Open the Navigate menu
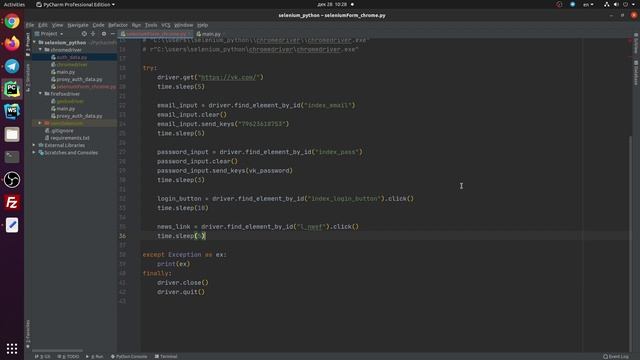This screenshot has width=640, height=360. tap(78, 25)
